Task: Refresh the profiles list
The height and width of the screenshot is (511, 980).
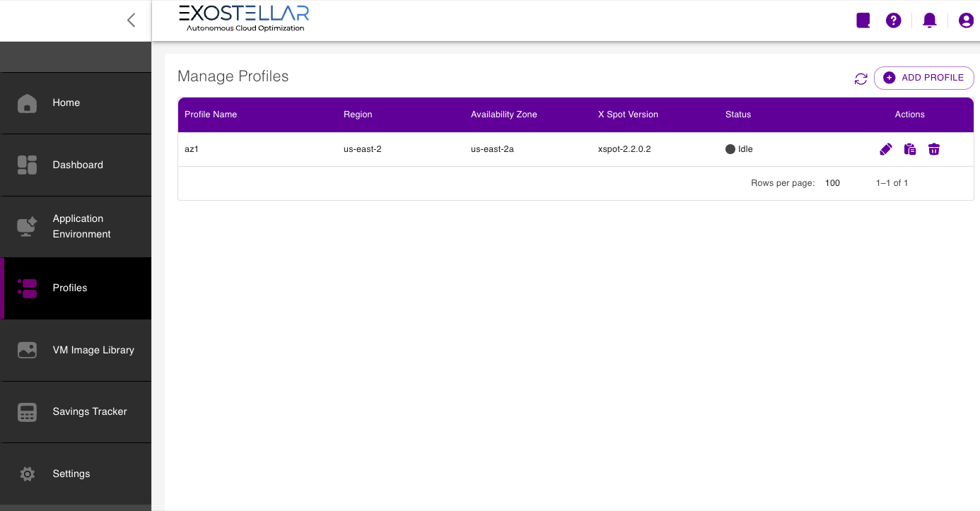Action: point(861,79)
